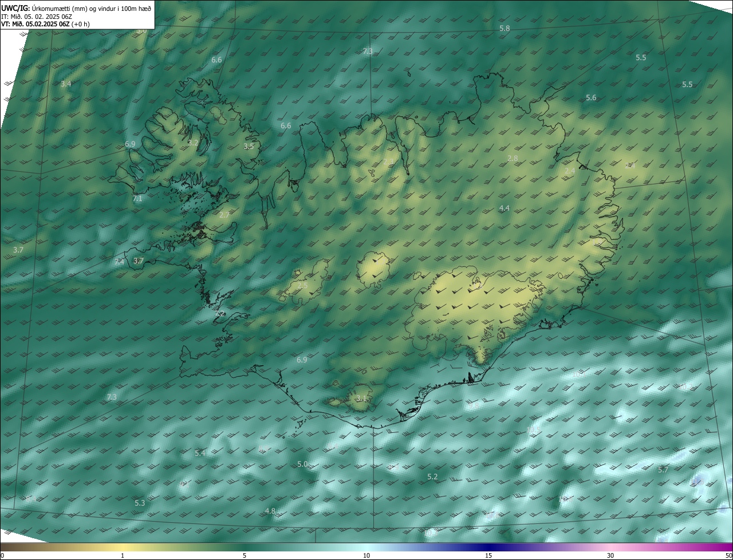
Task: Click the 5 tick on the colour scale
Action: 245,555
